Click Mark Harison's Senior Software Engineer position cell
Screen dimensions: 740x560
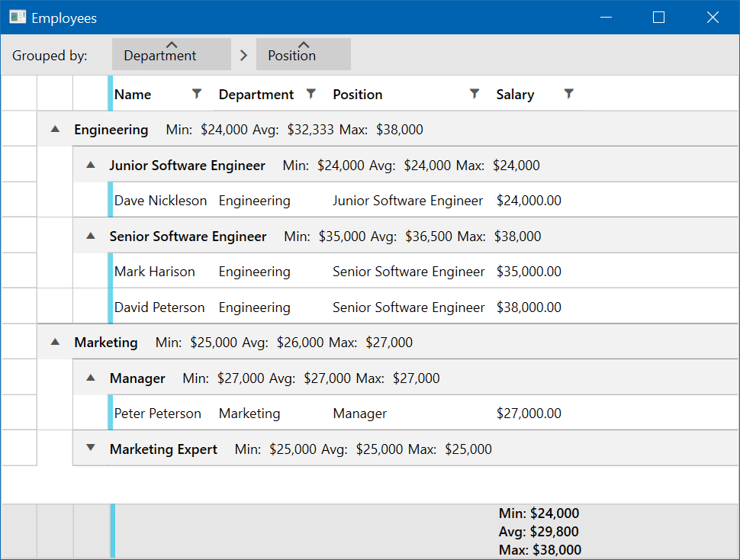[409, 272]
